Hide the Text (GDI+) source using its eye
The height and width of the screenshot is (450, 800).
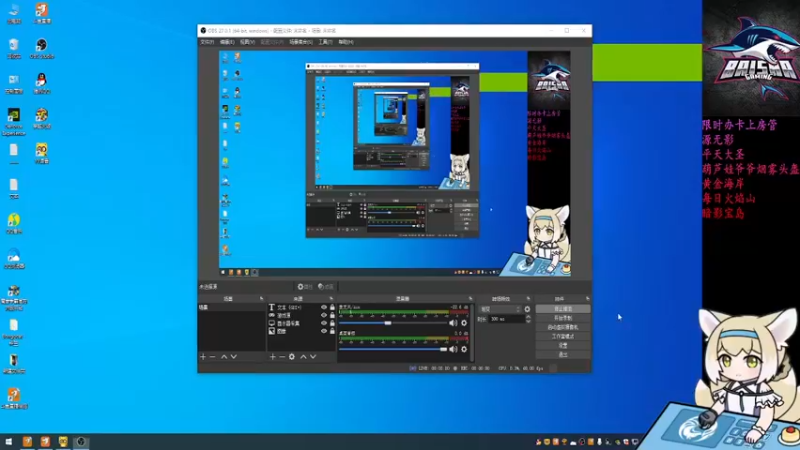pyautogui.click(x=323, y=308)
